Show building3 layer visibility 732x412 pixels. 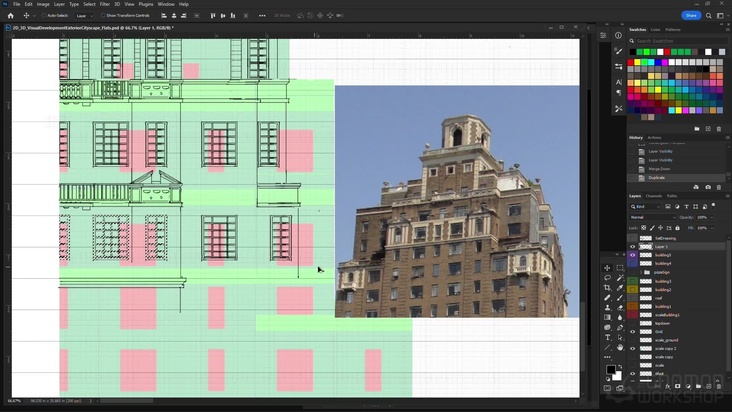click(x=633, y=281)
